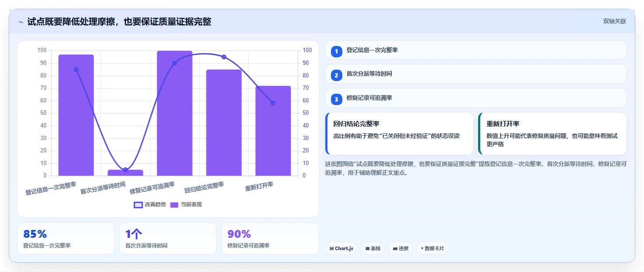Click trend line point on 重新打开率 bar
The image size is (644, 272).
[x=273, y=103]
